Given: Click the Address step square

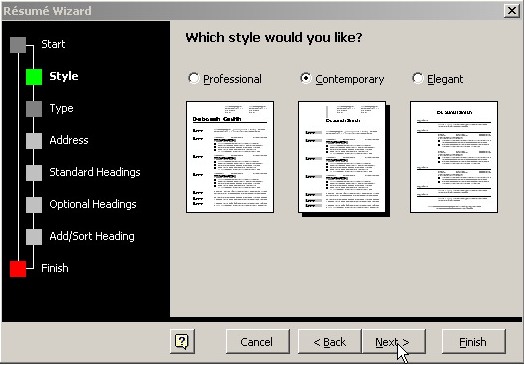Looking at the screenshot, I should tap(34, 141).
